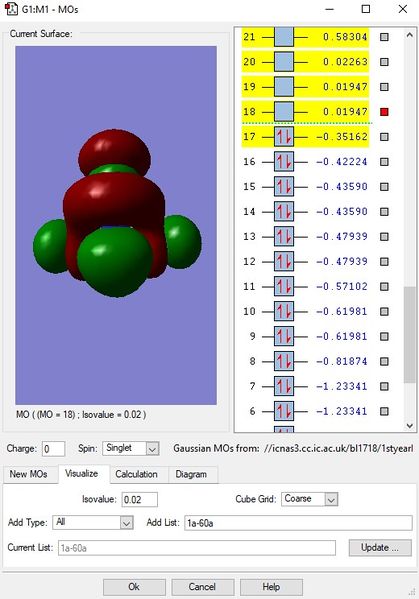Click the Cancel button

tap(202, 587)
